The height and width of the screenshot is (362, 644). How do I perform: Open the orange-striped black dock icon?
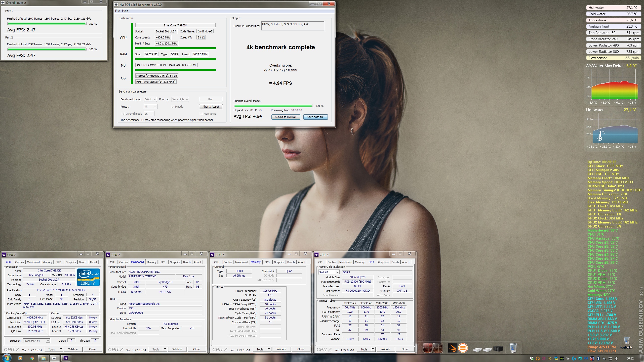(x=453, y=348)
